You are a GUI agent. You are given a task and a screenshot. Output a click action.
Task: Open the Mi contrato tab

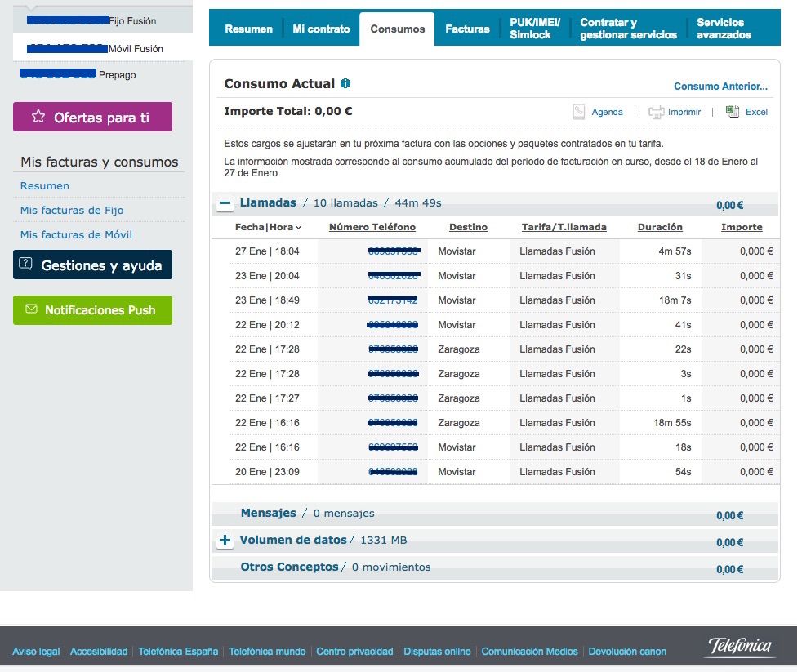(x=321, y=29)
